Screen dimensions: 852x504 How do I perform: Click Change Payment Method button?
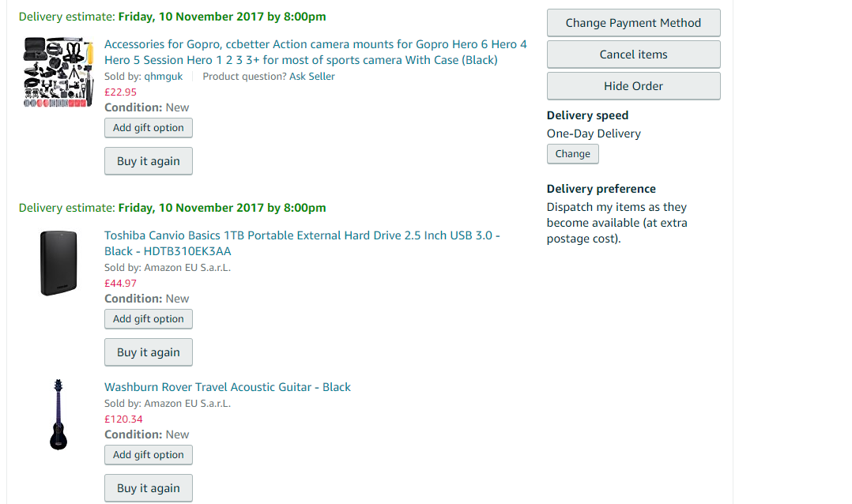tap(634, 23)
